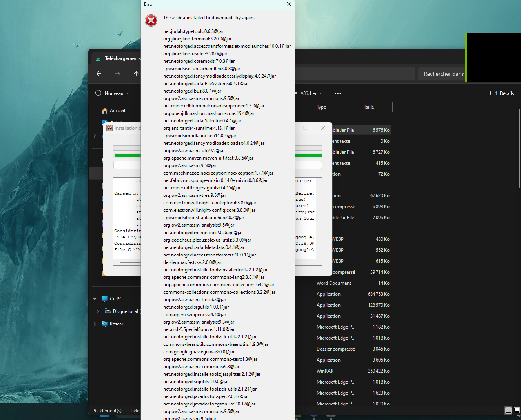
Task: Collapse the Ce PC tree node
Action: tap(95, 299)
